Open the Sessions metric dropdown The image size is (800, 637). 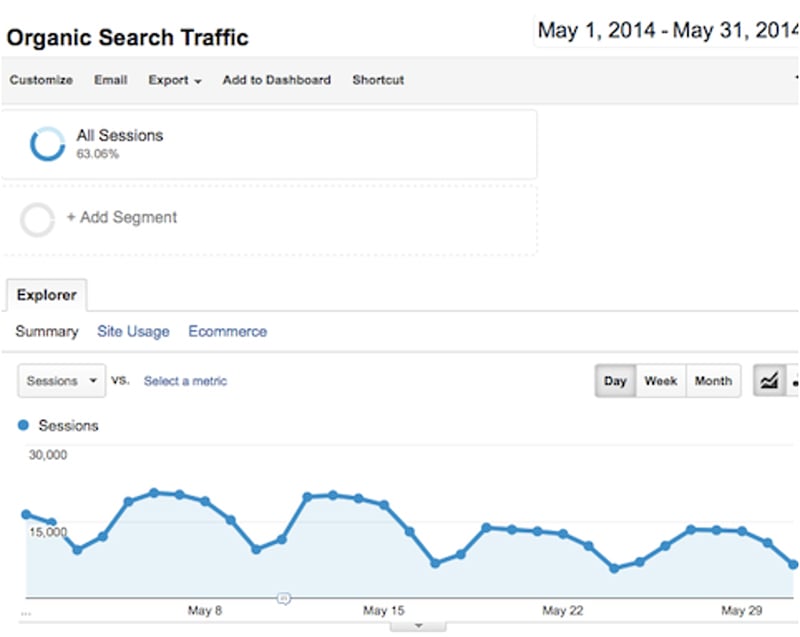pos(62,381)
